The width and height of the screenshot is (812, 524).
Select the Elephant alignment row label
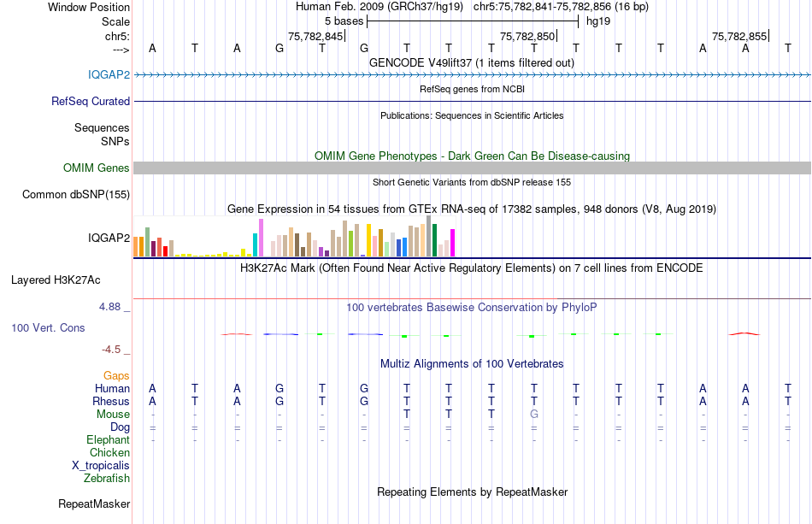[109, 440]
